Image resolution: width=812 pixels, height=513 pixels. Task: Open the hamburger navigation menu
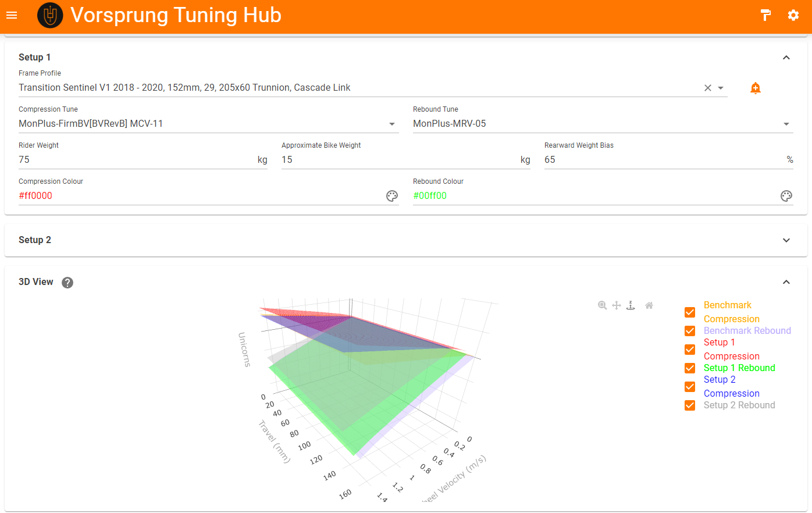pos(12,15)
